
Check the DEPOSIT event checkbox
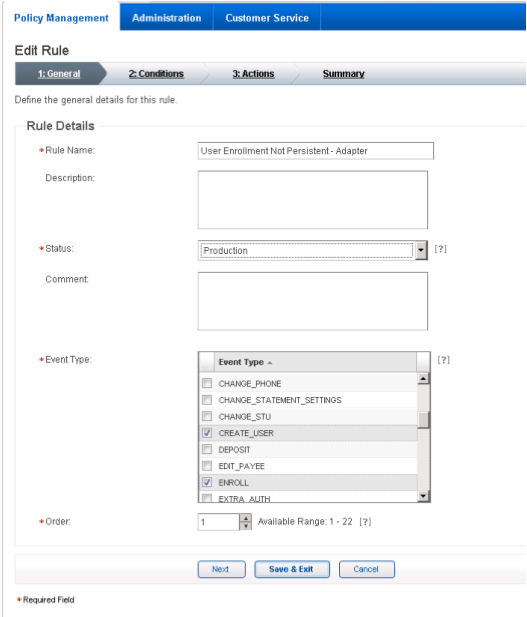[207, 449]
